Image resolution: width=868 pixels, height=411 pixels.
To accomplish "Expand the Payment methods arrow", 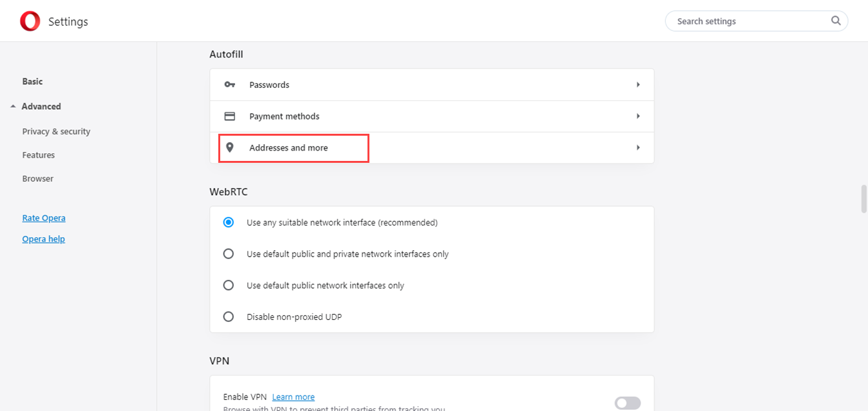I will click(638, 116).
